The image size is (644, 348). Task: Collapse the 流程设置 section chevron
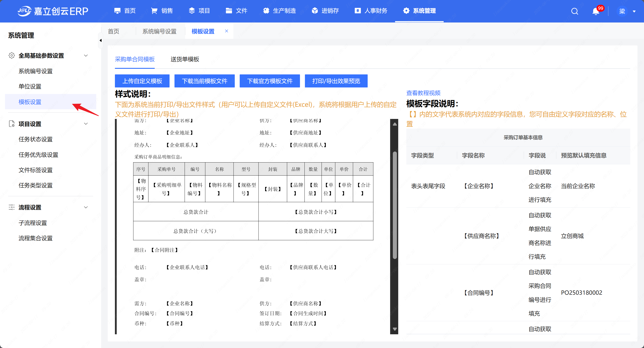86,207
